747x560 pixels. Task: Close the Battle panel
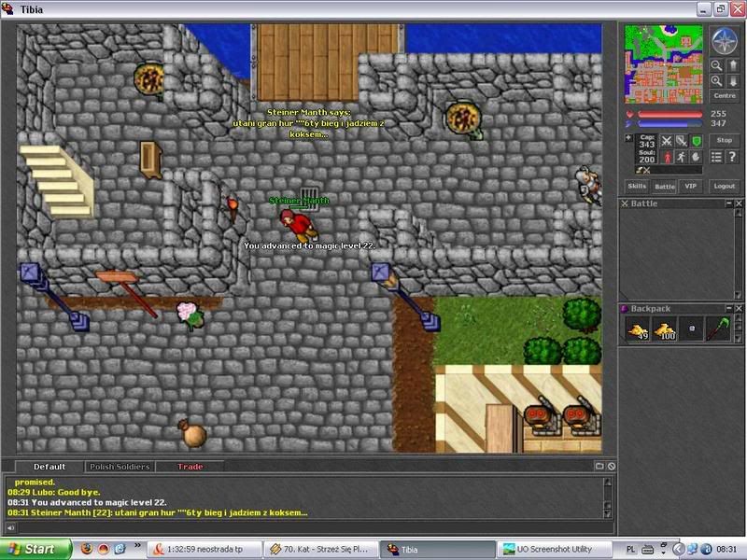click(x=739, y=203)
